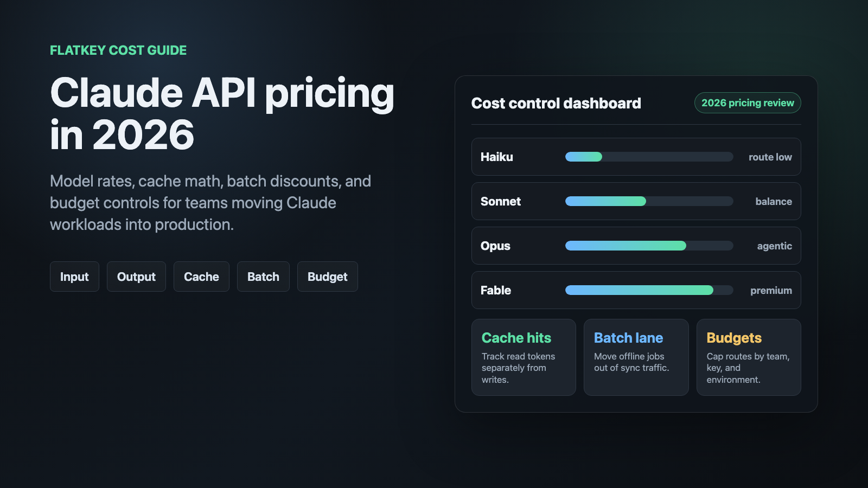Screen dimensions: 868x488
Task: Open the Budgets card heading
Action: point(734,338)
